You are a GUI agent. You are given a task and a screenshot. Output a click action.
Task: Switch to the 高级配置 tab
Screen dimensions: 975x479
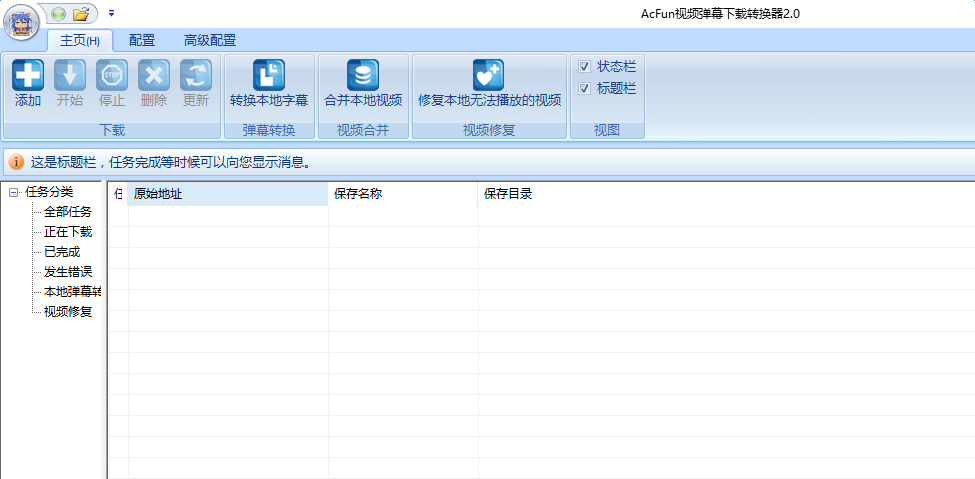point(210,41)
